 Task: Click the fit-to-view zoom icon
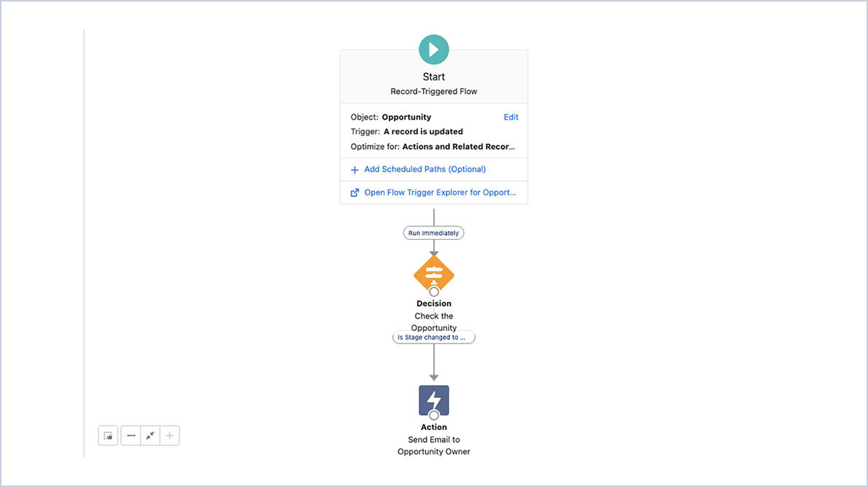coord(150,435)
